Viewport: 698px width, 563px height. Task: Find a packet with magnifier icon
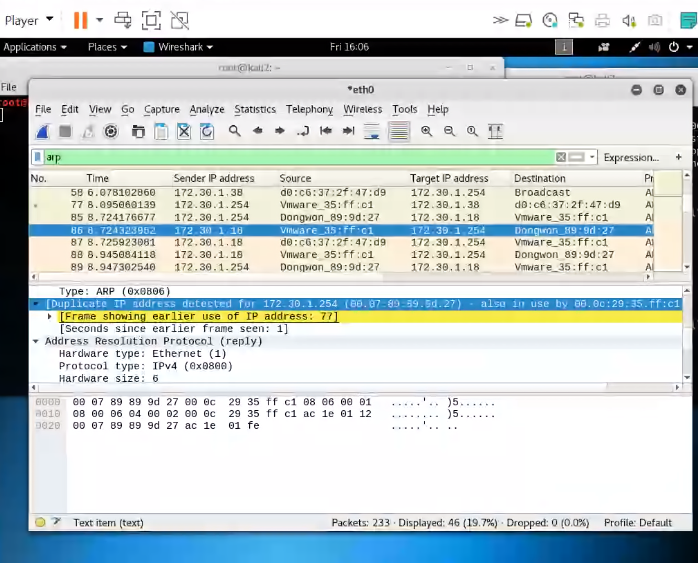[x=235, y=131]
